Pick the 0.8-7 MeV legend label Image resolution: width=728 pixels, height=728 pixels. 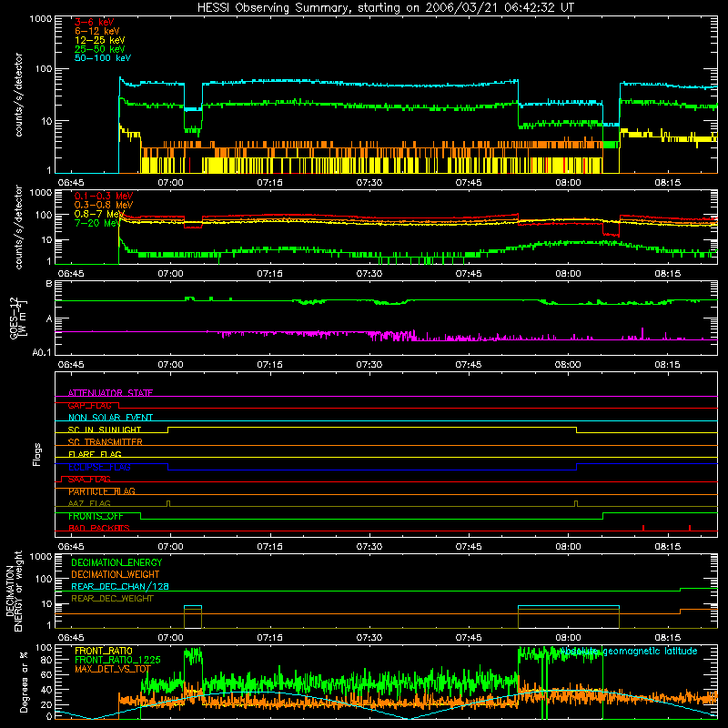pos(99,214)
